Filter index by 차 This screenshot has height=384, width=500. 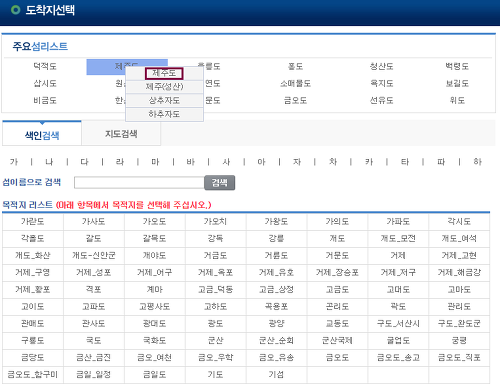333,162
